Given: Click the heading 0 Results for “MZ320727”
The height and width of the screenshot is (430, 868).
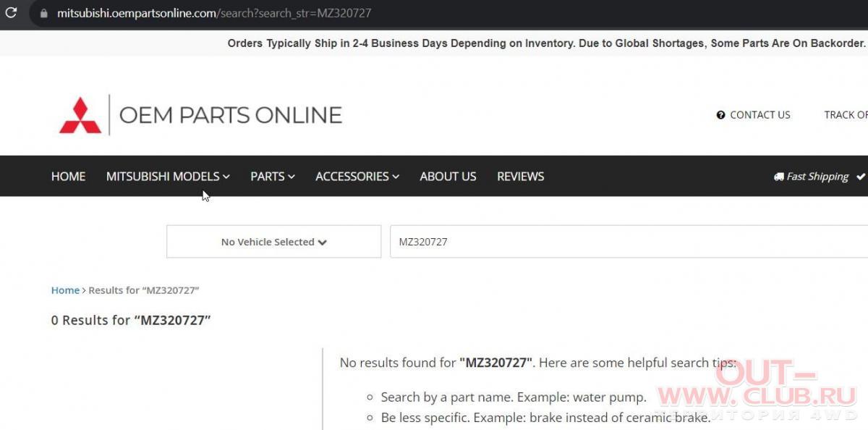Looking at the screenshot, I should tap(131, 320).
